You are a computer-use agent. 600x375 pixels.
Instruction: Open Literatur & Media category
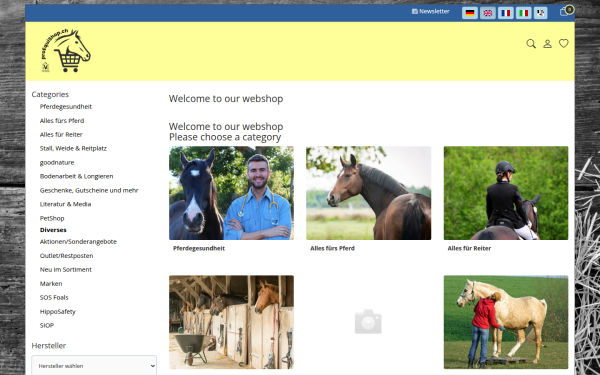point(65,204)
